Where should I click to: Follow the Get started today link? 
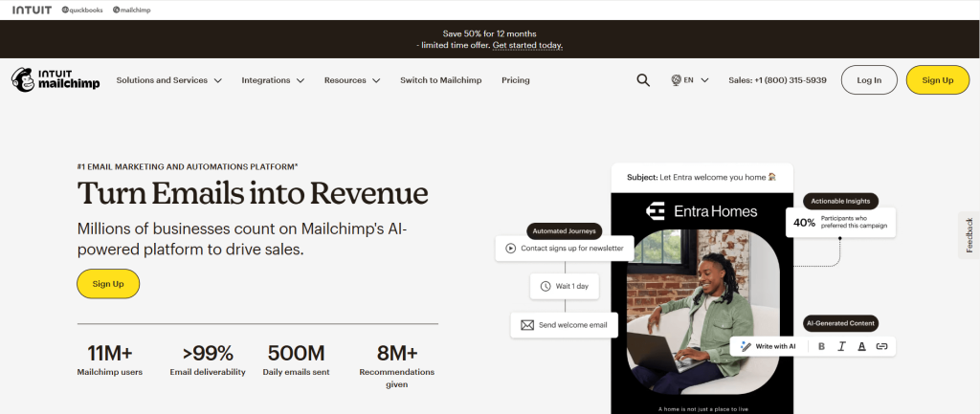[x=527, y=46]
